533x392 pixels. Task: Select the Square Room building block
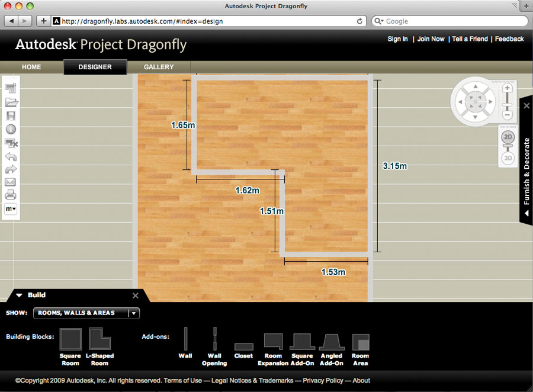pyautogui.click(x=70, y=347)
